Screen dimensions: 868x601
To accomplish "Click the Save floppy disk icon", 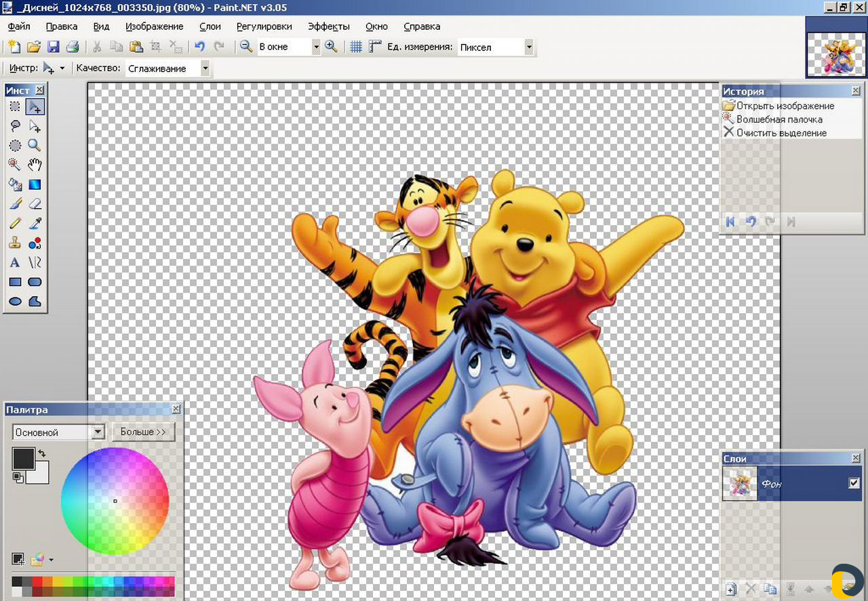I will pyautogui.click(x=53, y=47).
